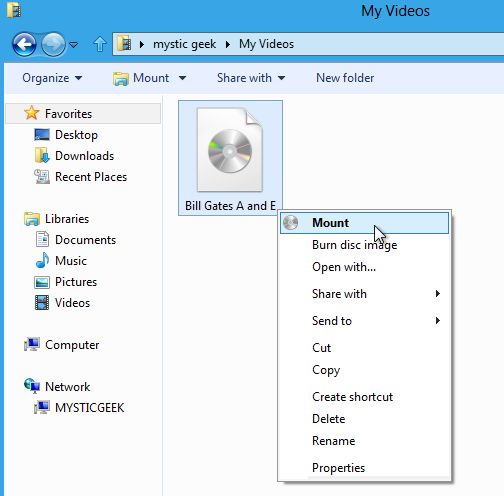Choose Mount from the context menu
504x496 pixels.
point(364,223)
